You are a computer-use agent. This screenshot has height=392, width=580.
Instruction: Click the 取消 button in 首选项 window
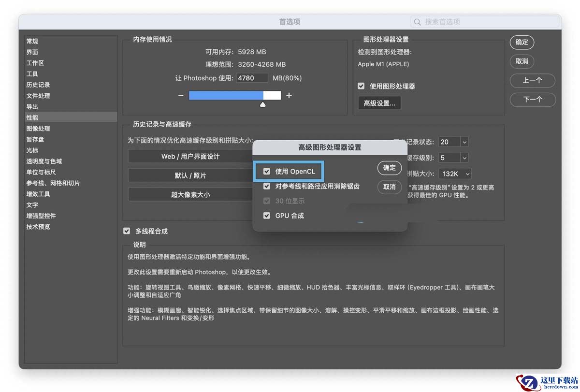point(522,61)
